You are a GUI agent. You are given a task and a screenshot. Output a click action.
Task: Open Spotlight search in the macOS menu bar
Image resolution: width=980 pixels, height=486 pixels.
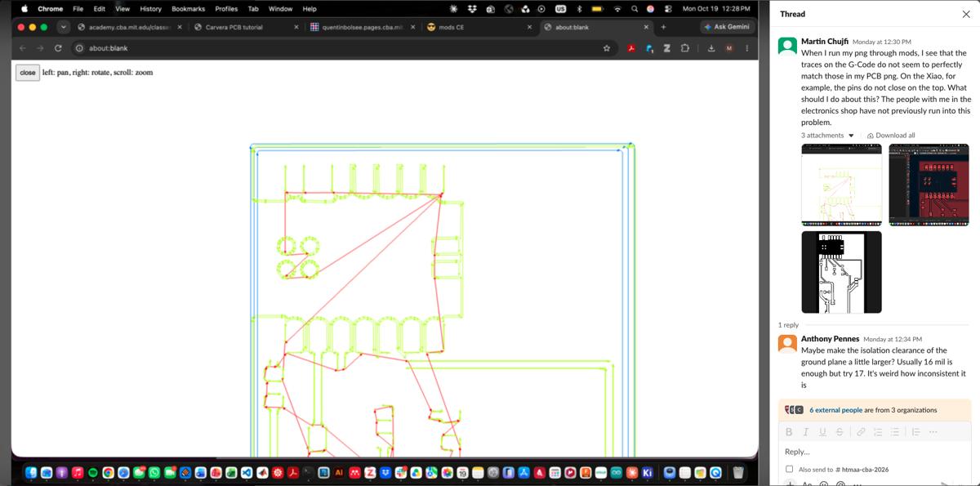[634, 8]
